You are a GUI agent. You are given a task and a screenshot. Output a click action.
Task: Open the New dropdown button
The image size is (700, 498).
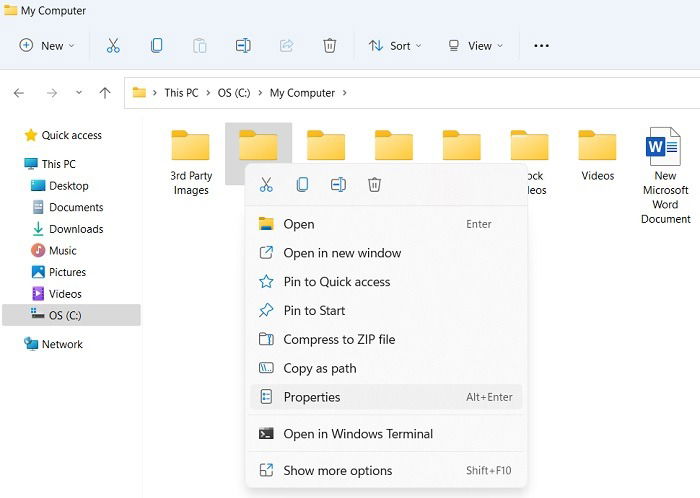point(46,46)
